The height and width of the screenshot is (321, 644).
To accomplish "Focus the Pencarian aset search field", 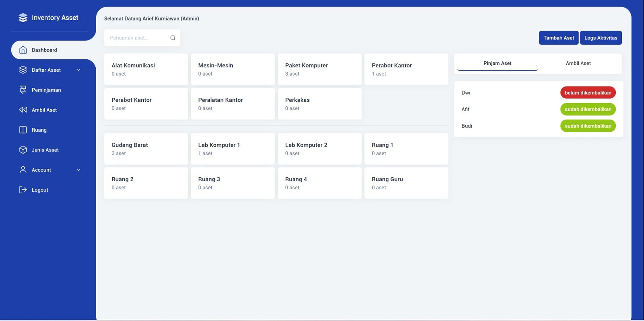I will pos(137,38).
